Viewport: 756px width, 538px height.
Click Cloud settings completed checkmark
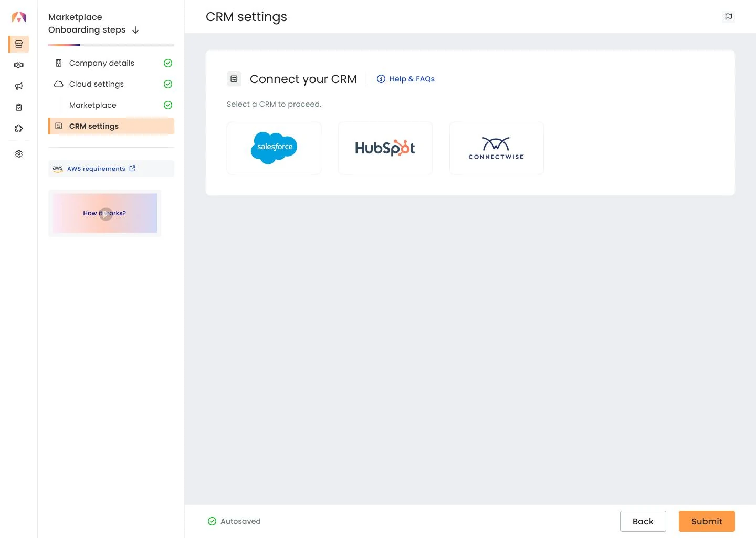coord(168,84)
